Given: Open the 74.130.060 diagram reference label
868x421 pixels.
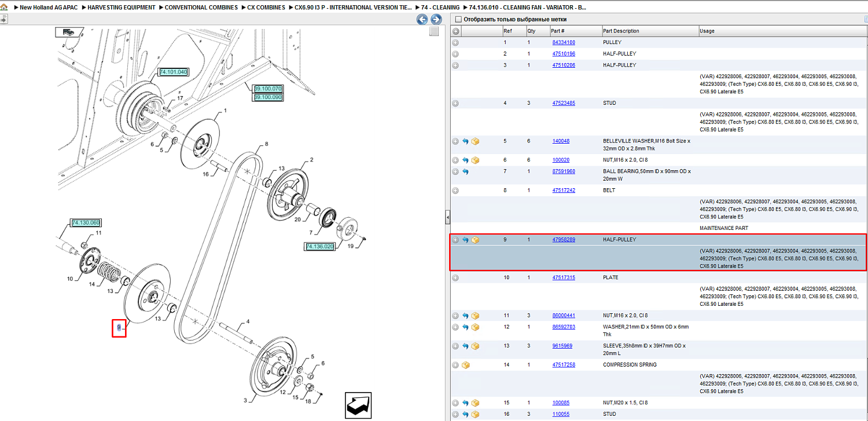Looking at the screenshot, I should [86, 223].
